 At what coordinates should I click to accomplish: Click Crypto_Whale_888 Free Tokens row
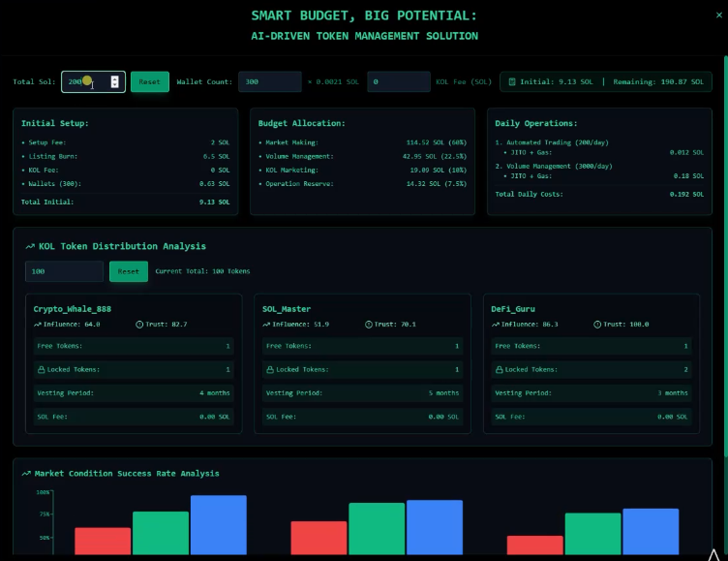pos(134,346)
